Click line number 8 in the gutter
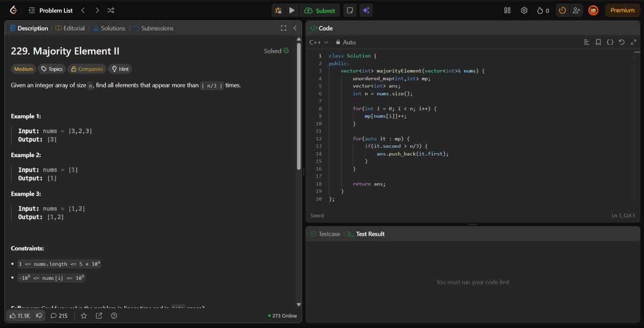Viewport: 644px width, 328px height. point(320,108)
